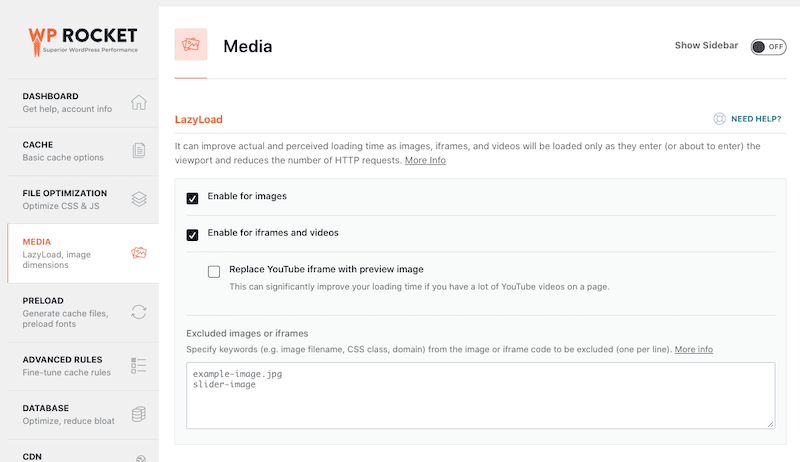Click the Dashboard home icon
This screenshot has height=462, width=800.
click(x=139, y=102)
